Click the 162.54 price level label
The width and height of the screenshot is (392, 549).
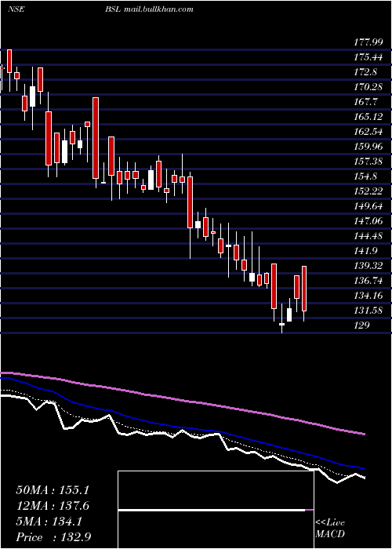(x=368, y=132)
